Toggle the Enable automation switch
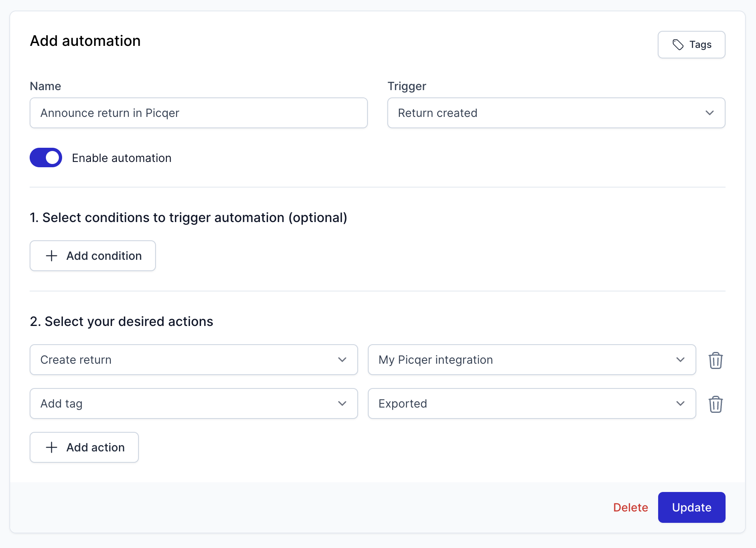The image size is (756, 548). click(x=46, y=157)
